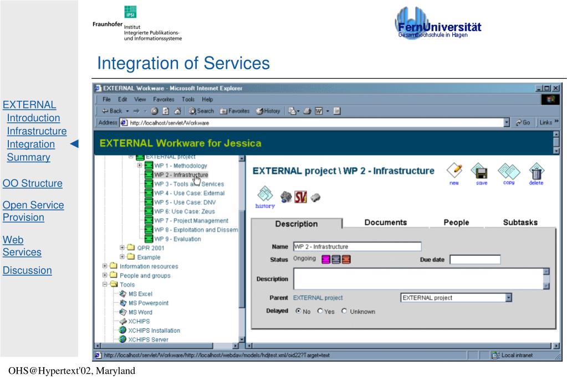Select the MS Excel tool icon
Image resolution: width=567 pixels, height=392 pixels.
[123, 294]
